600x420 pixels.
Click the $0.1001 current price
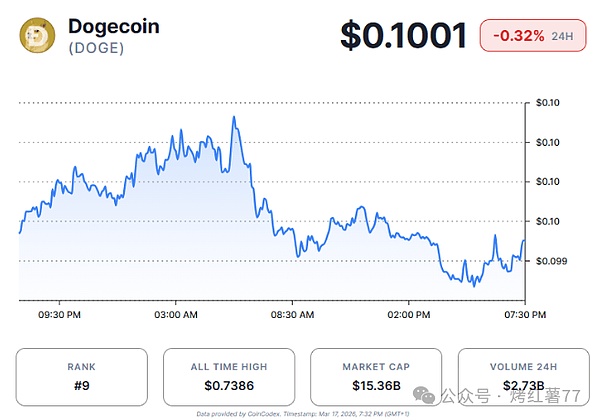[403, 36]
